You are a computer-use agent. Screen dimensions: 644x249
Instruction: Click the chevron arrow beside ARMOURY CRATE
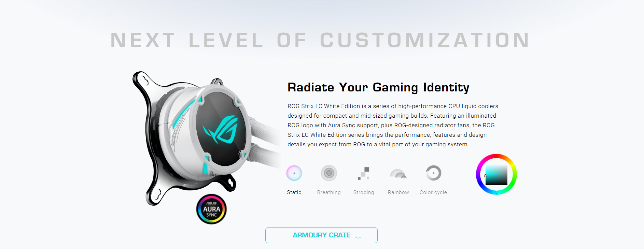click(358, 237)
